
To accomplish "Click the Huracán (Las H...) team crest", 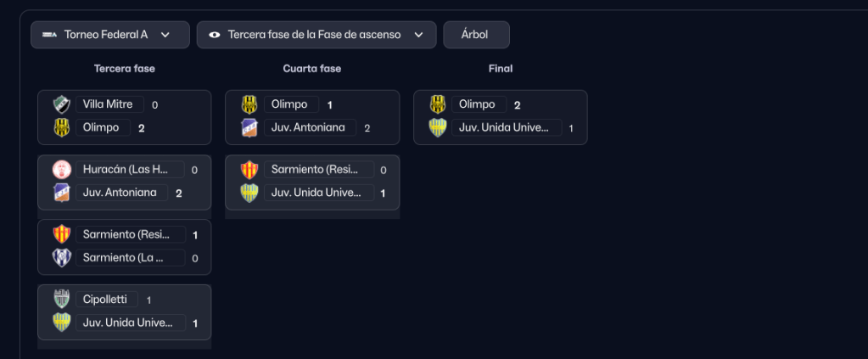I will (61, 170).
